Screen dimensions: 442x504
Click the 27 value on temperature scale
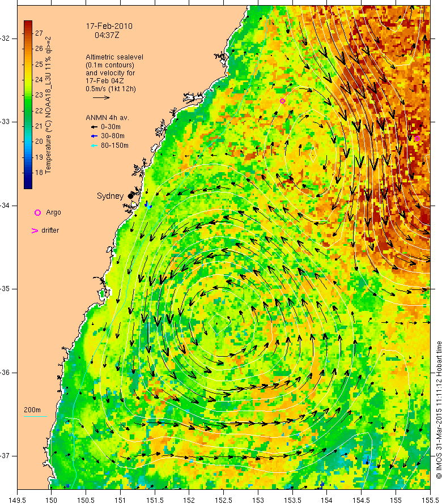39,33
